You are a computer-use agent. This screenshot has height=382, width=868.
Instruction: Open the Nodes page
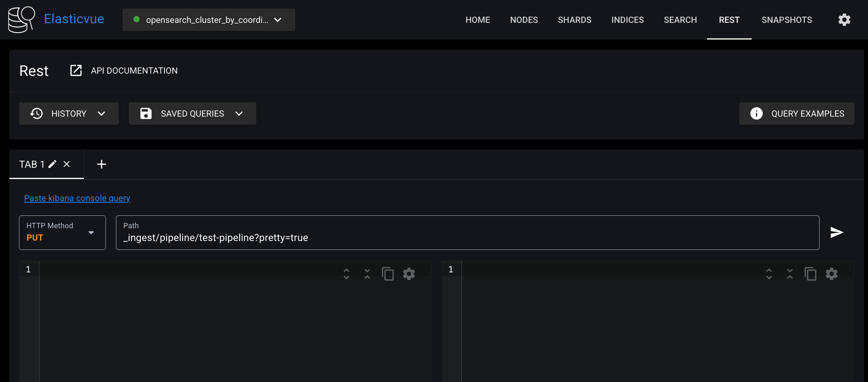[x=524, y=20]
